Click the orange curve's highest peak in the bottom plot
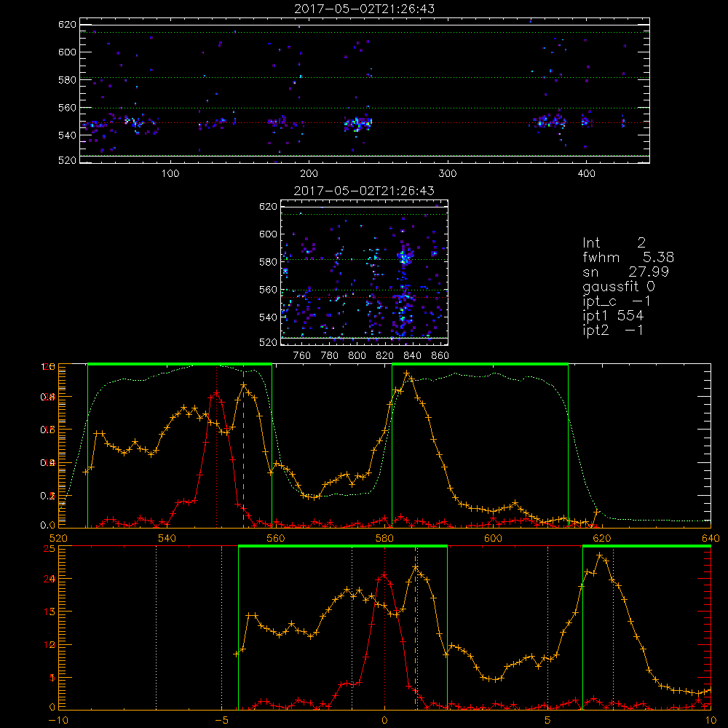This screenshot has height=728, width=728. (x=600, y=555)
